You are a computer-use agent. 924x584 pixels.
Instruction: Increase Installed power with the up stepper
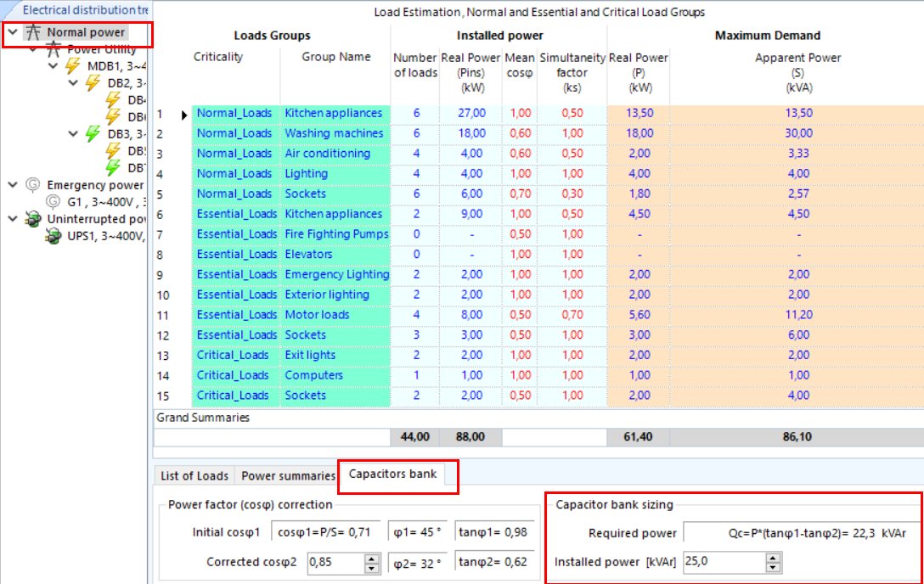click(x=773, y=558)
